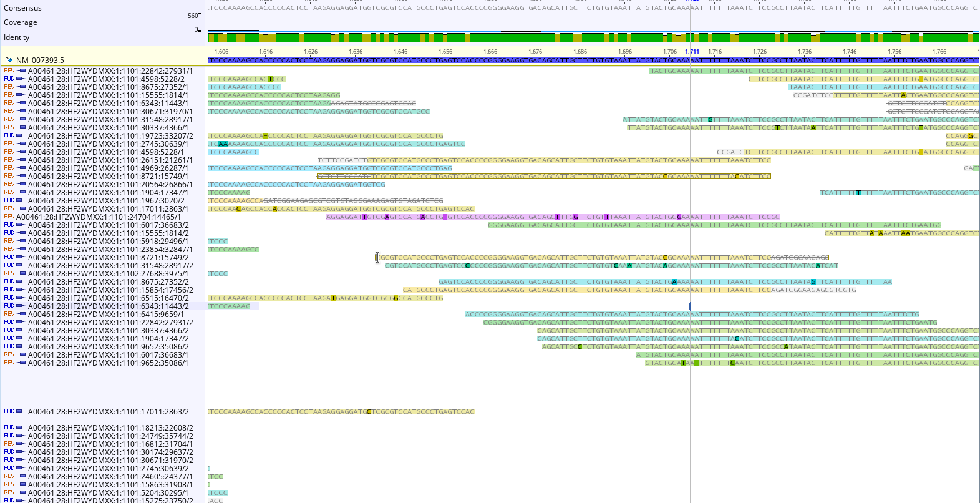980x503 pixels.
Task: Click REV icon of read 1102:27688:3975/1
Action: coord(9,273)
